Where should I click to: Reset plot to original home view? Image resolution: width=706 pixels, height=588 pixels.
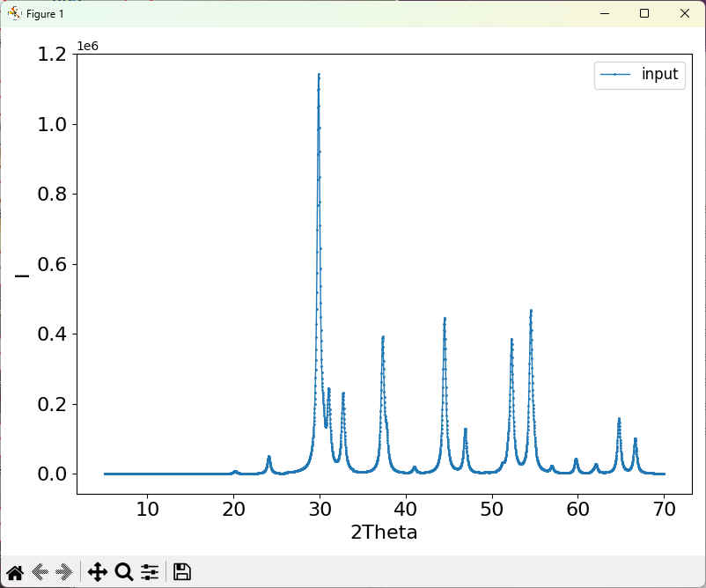pos(15,572)
